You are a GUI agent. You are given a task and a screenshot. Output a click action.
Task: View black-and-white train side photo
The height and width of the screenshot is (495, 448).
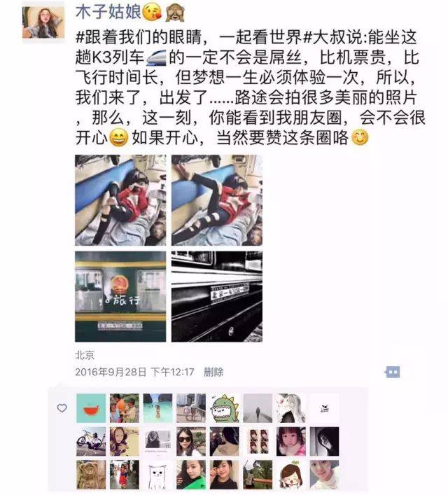[x=217, y=297]
